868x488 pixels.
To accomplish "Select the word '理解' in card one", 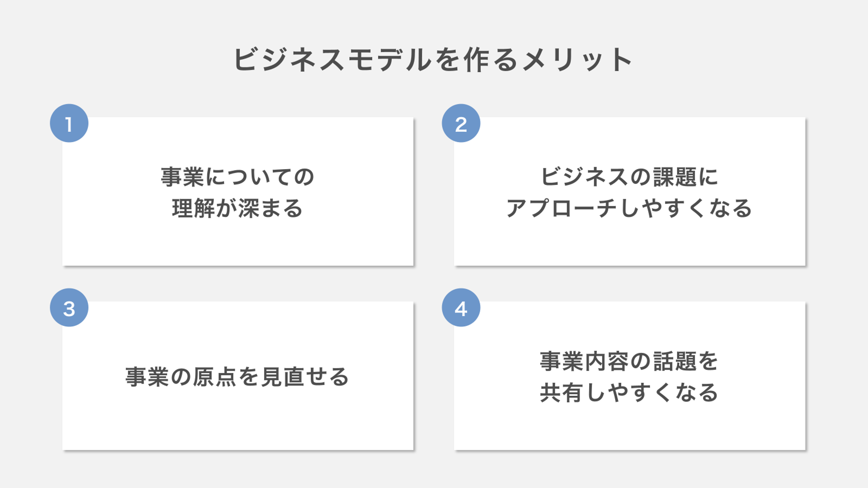I will (194, 208).
